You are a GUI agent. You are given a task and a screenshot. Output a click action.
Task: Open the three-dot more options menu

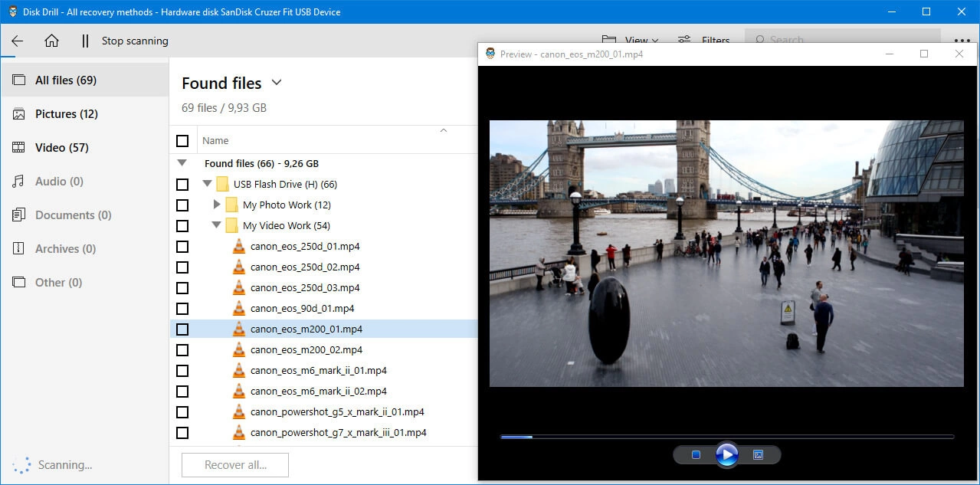(x=962, y=41)
